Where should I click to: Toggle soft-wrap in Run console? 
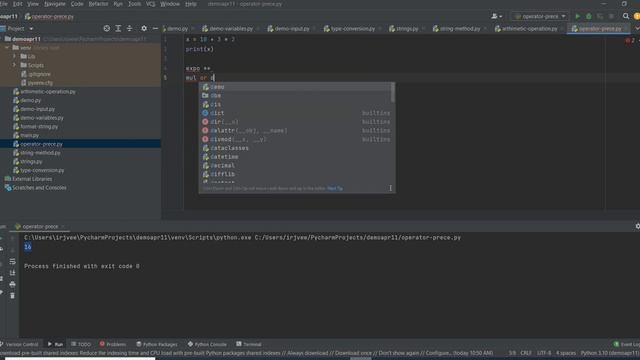(12, 261)
